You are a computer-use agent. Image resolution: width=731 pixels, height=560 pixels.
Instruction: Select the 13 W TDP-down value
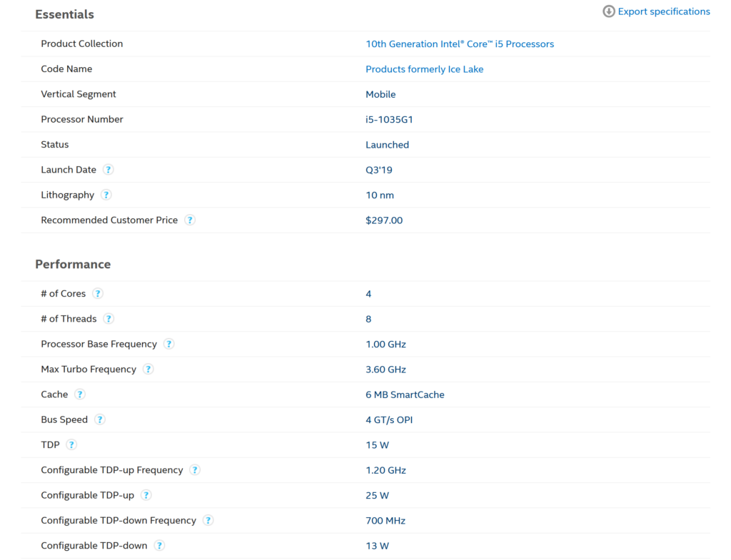click(377, 546)
